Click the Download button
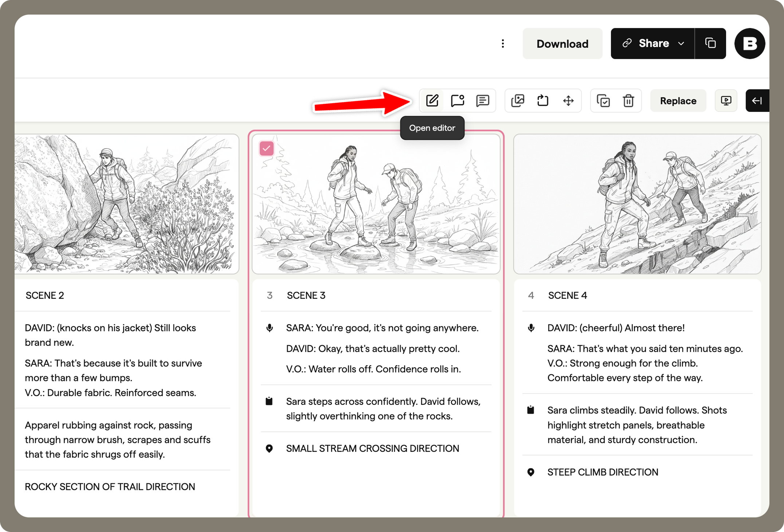Screen dimensions: 784x532 [562, 43]
